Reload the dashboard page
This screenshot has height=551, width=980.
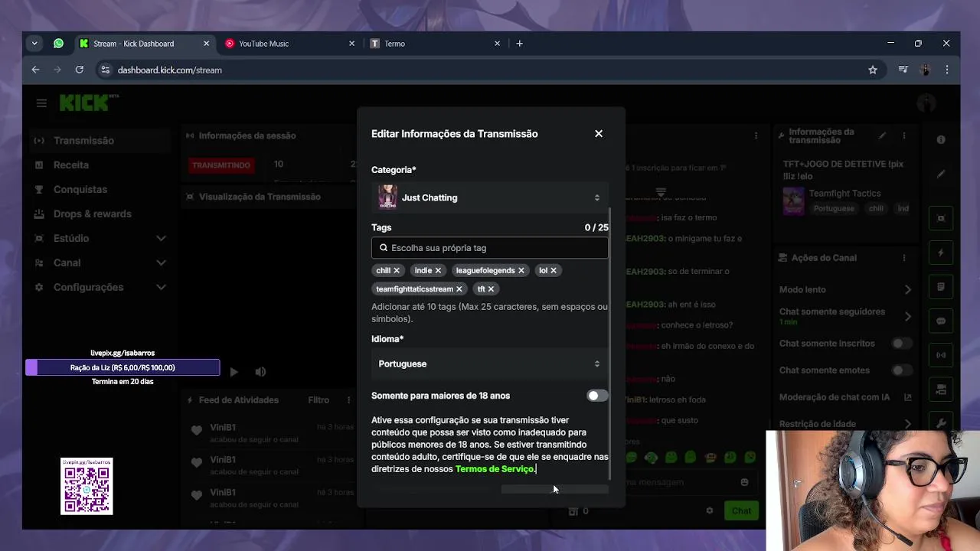[79, 70]
